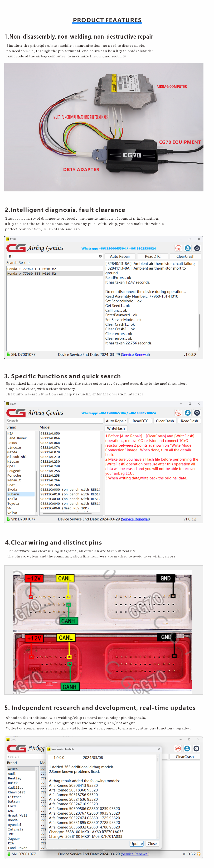Click green device status icon beside Honda results SN
The image size is (214, 868).
click(8, 354)
